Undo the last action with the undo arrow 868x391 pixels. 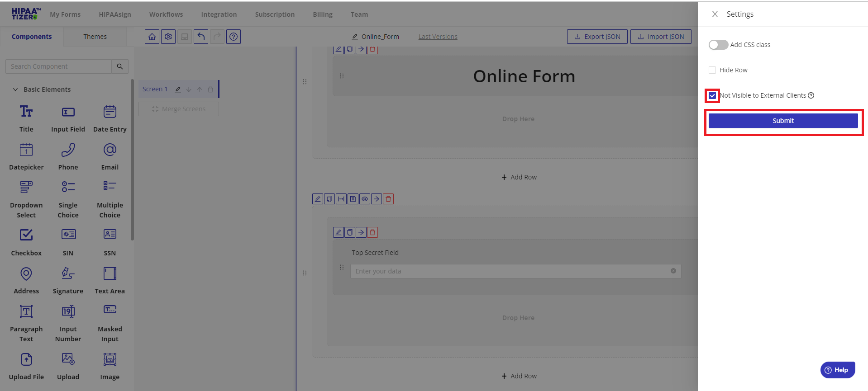pyautogui.click(x=201, y=37)
